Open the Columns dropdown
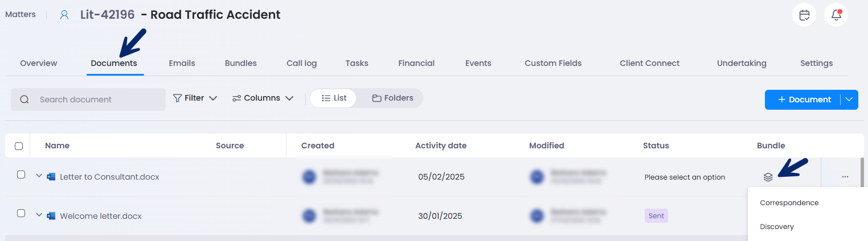The image size is (868, 241). coord(263,98)
